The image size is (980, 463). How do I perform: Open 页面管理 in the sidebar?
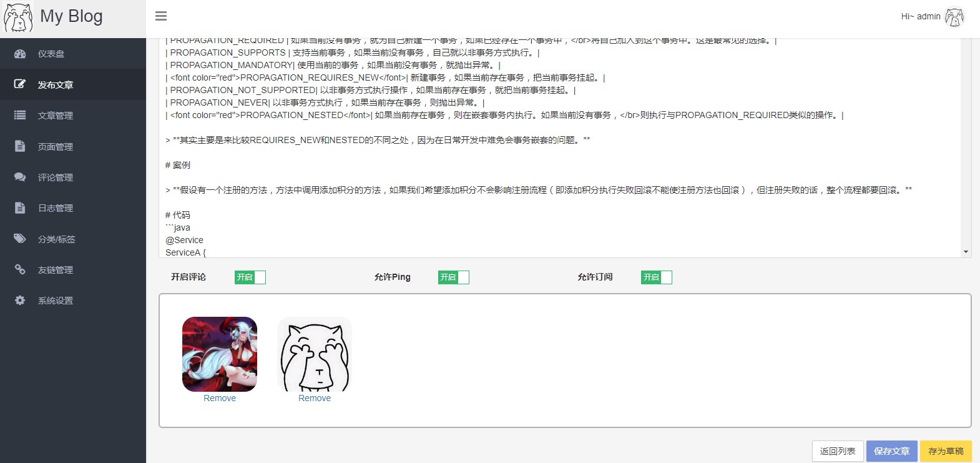point(73,146)
